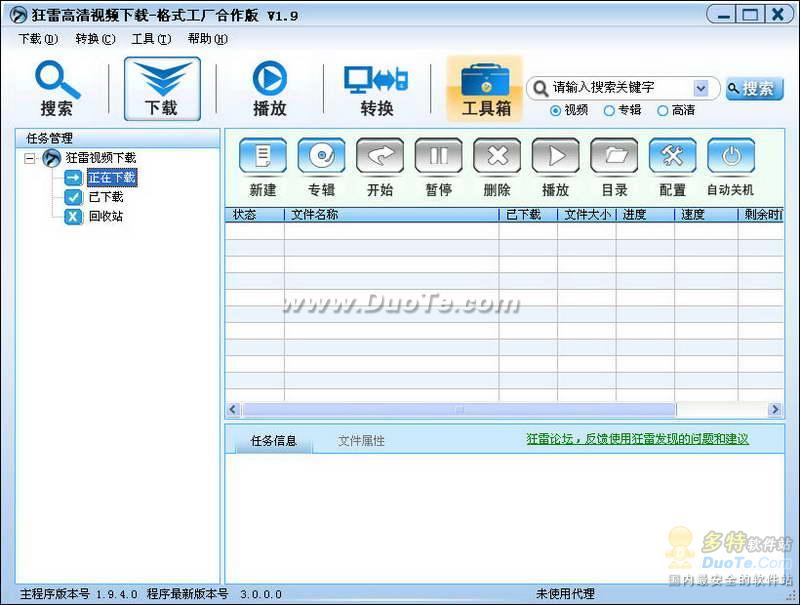Click the 播放 play icon in task toolbar
Viewport: 800px width, 605px height.
point(556,156)
